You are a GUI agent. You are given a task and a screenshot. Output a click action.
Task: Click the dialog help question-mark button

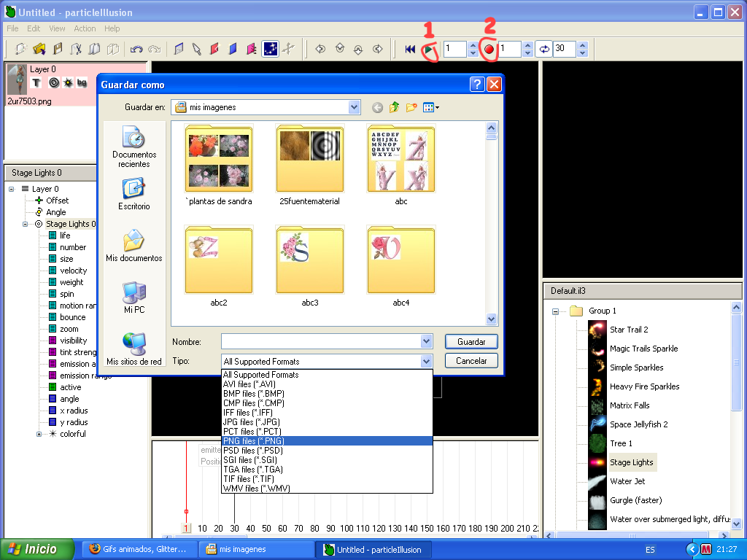[477, 85]
